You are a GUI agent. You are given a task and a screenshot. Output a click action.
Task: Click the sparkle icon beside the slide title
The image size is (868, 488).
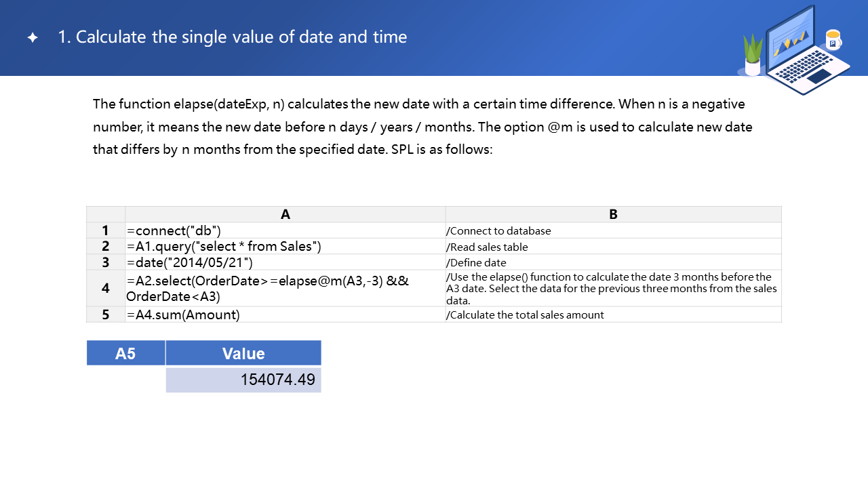pyautogui.click(x=33, y=37)
